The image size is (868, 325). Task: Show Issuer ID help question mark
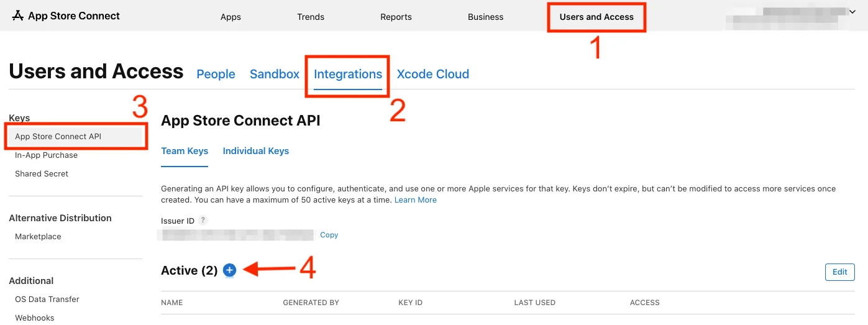point(203,221)
